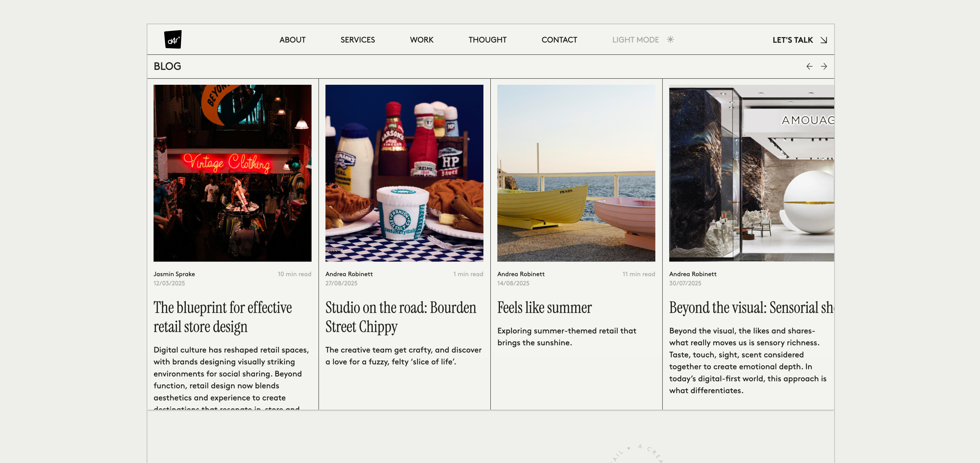Open the About menu item
980x463 pixels.
[x=292, y=40]
